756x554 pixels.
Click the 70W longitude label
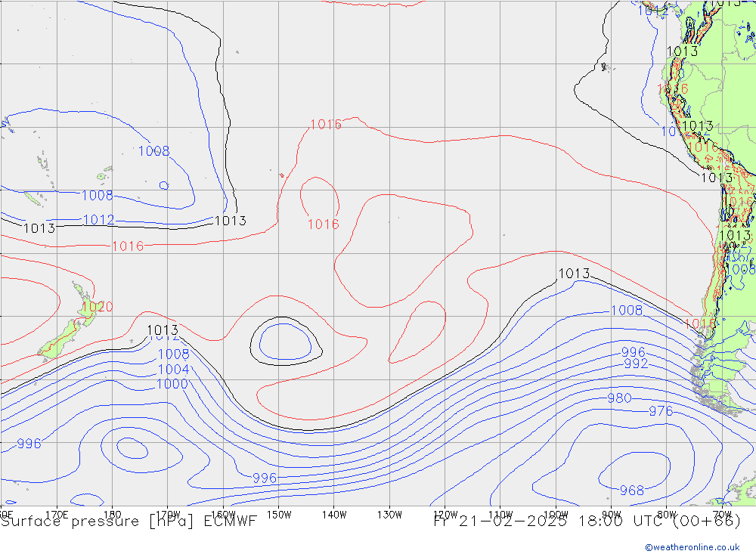(x=722, y=515)
